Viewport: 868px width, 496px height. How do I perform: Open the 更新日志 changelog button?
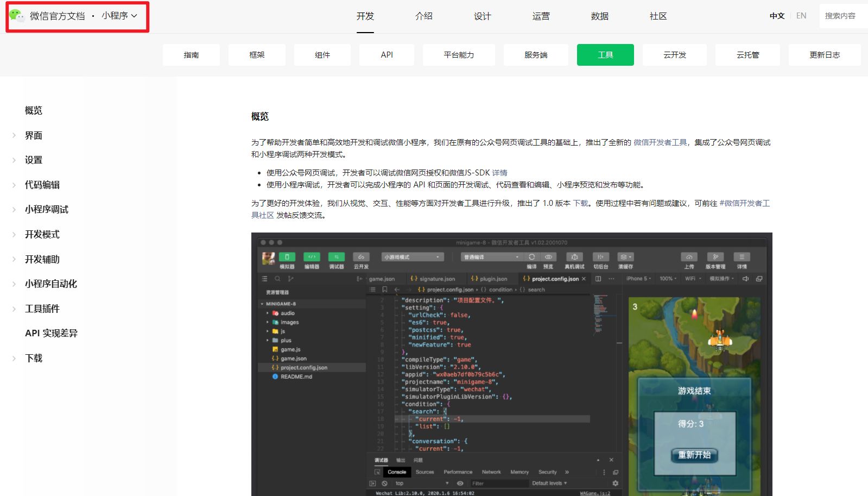(825, 55)
